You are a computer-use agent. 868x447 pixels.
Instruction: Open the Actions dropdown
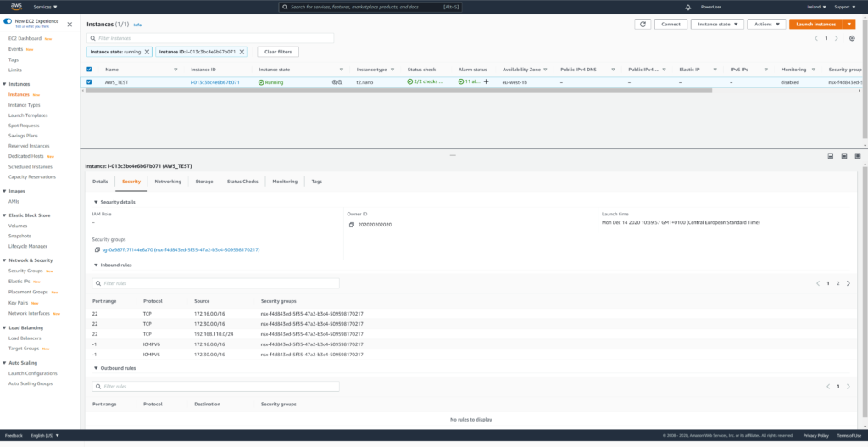(x=766, y=25)
